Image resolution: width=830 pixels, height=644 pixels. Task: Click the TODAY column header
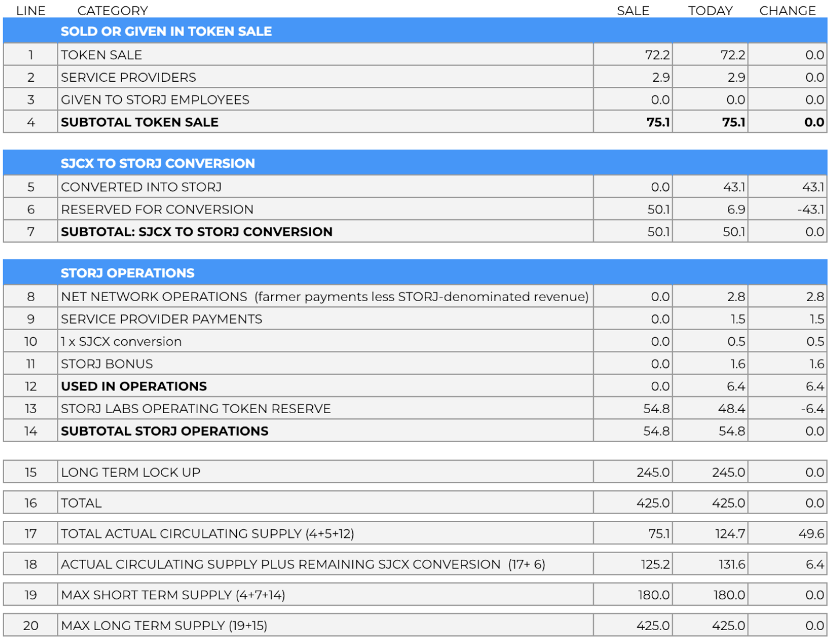(710, 10)
